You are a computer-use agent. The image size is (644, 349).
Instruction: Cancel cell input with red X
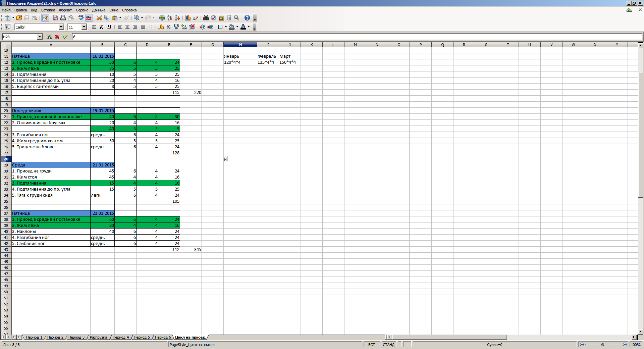point(57,37)
